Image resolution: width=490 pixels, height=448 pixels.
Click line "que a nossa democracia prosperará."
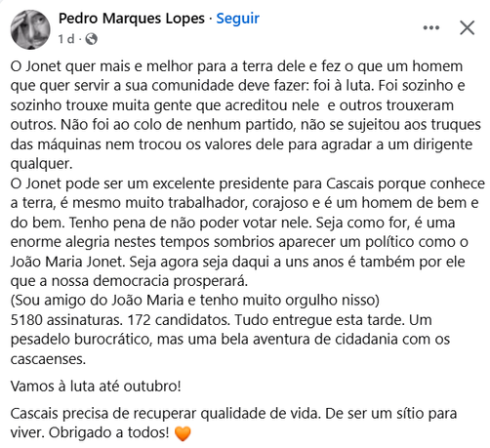(129, 281)
